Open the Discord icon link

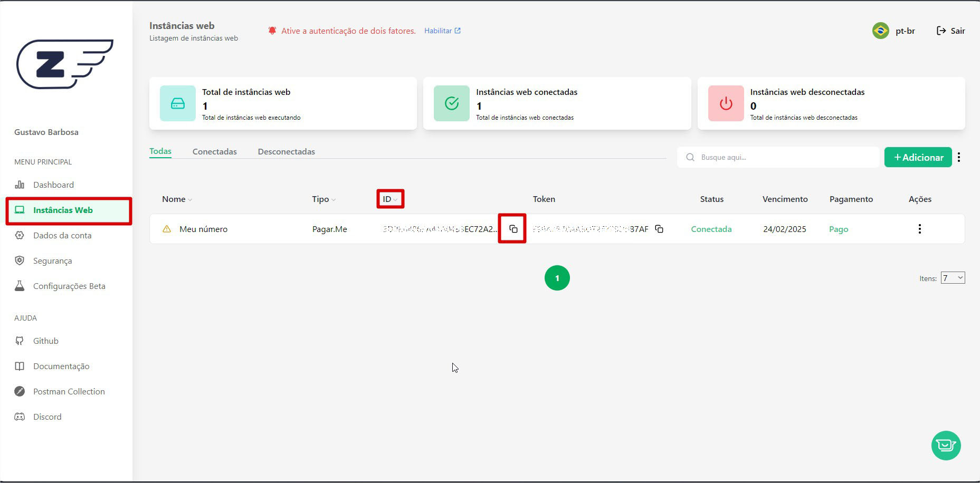point(20,417)
